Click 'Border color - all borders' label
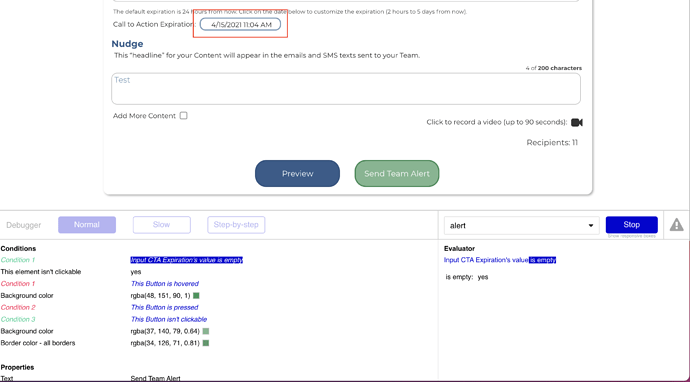This screenshot has width=690, height=382. [x=38, y=343]
